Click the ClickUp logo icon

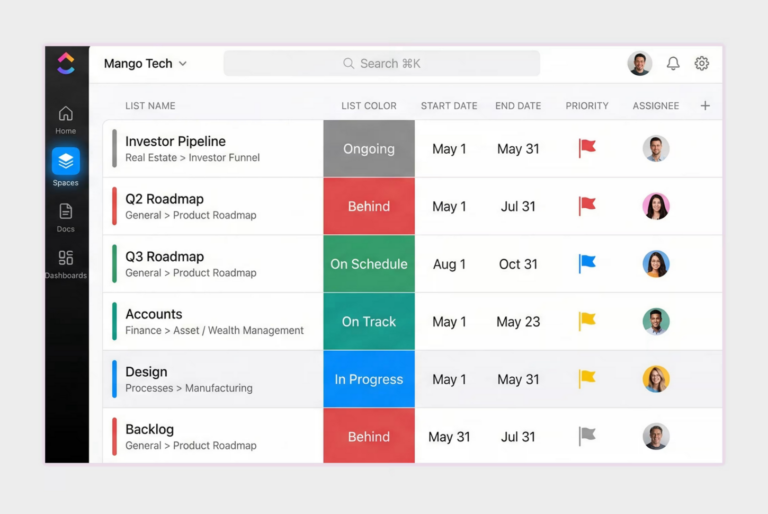[66, 63]
